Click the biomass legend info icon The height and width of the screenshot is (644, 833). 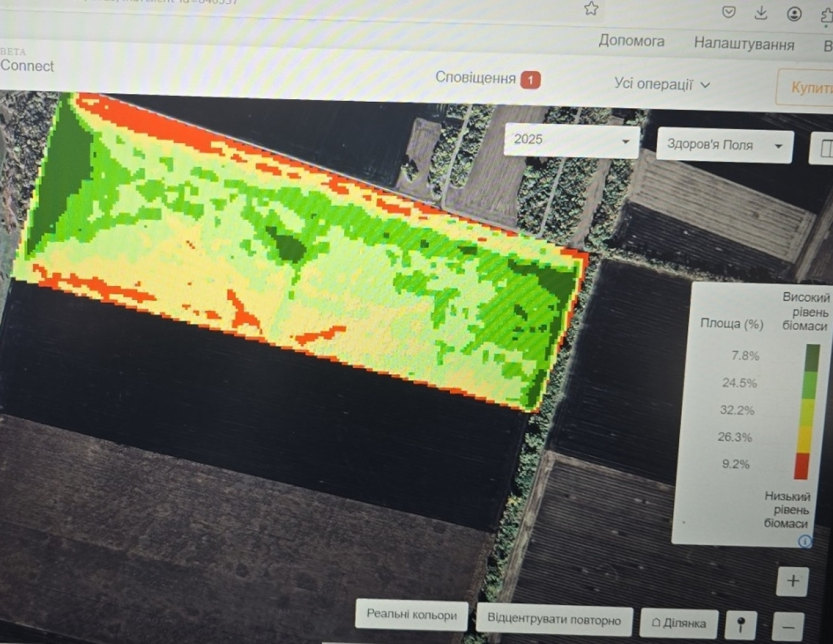point(805,542)
